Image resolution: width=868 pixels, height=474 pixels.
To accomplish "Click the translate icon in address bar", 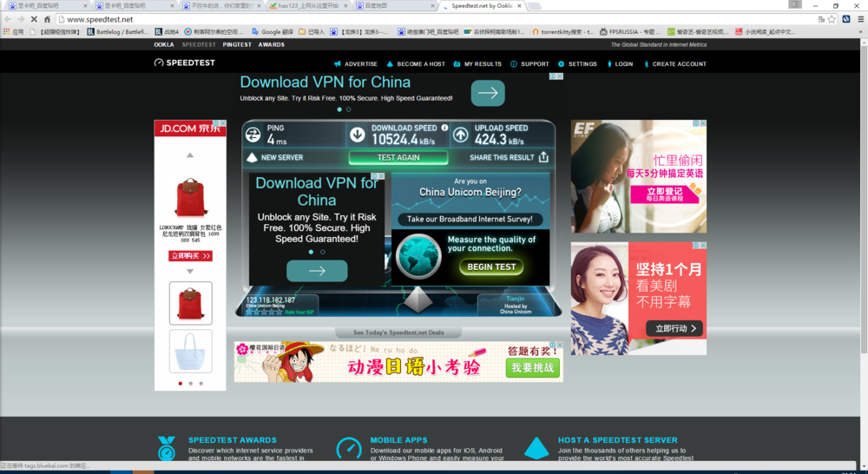I will (x=821, y=19).
